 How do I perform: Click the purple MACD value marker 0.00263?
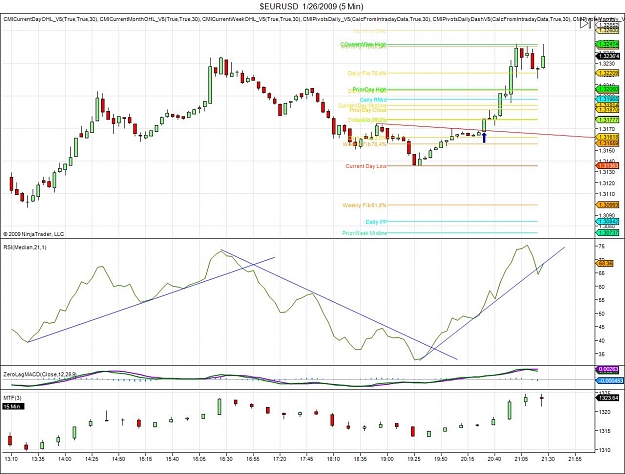[x=607, y=369]
